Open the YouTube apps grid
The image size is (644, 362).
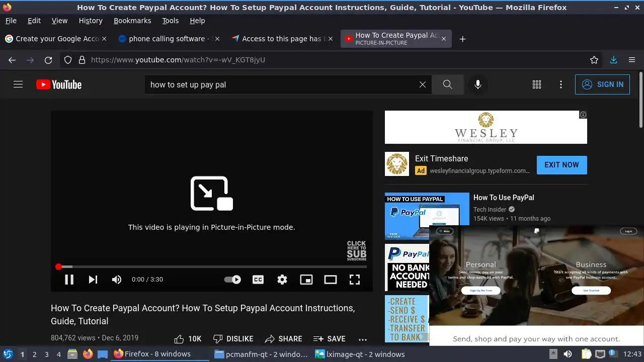(x=537, y=84)
